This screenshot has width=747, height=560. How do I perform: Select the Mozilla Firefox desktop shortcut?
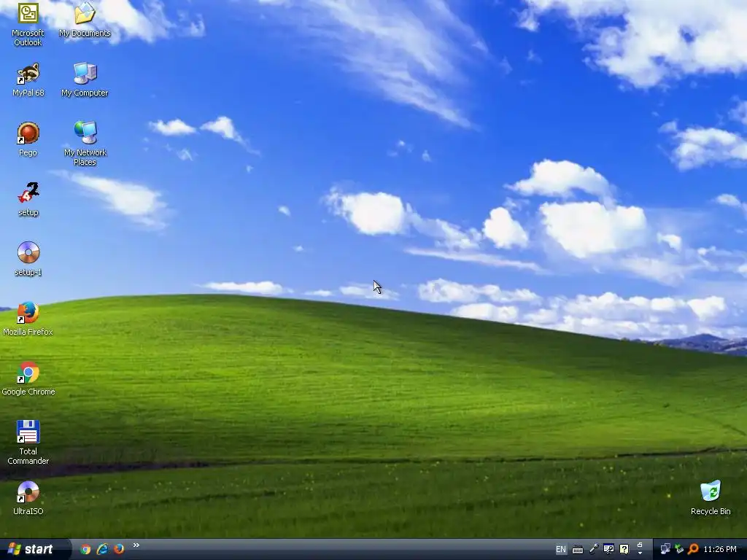[28, 319]
